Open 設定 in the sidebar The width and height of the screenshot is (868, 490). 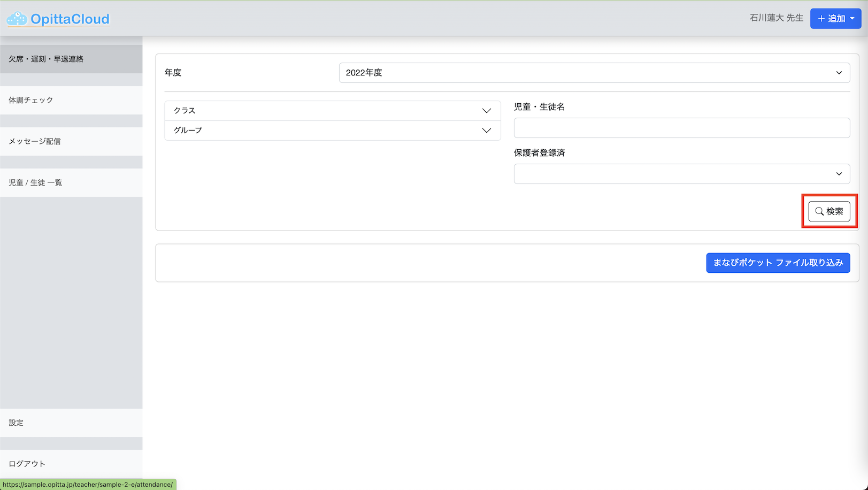(x=71, y=423)
